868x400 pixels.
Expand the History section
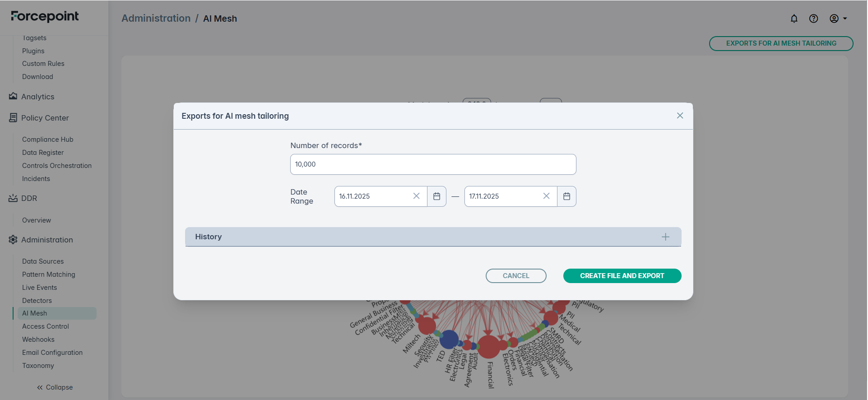coord(665,237)
